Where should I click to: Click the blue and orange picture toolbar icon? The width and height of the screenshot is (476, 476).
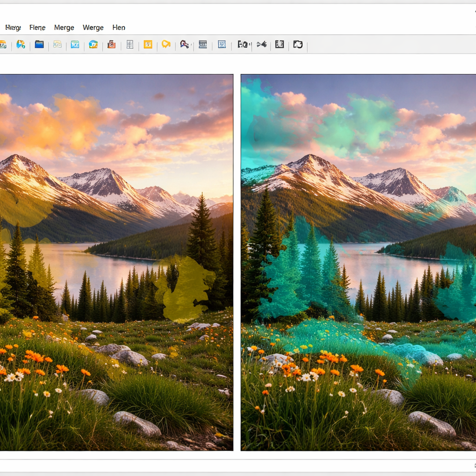pyautogui.click(x=93, y=45)
